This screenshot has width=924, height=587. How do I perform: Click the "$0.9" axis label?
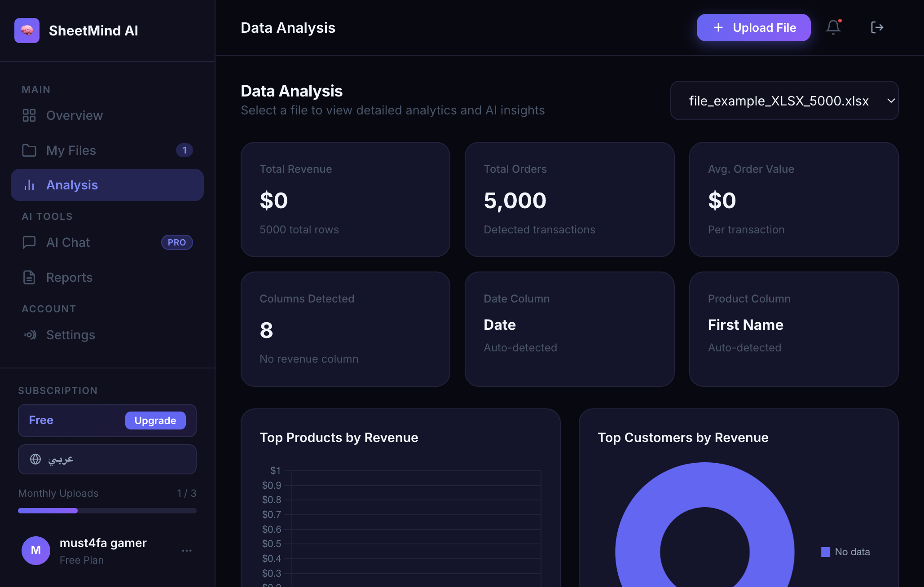pyautogui.click(x=272, y=486)
